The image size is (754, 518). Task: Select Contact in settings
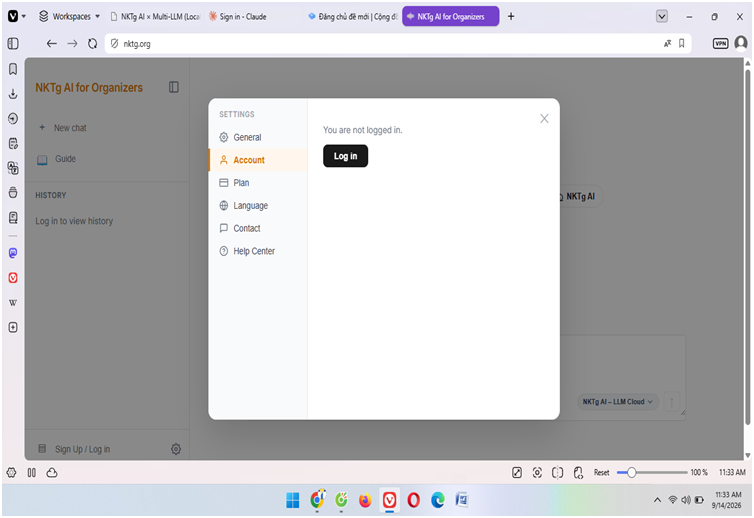258,228
